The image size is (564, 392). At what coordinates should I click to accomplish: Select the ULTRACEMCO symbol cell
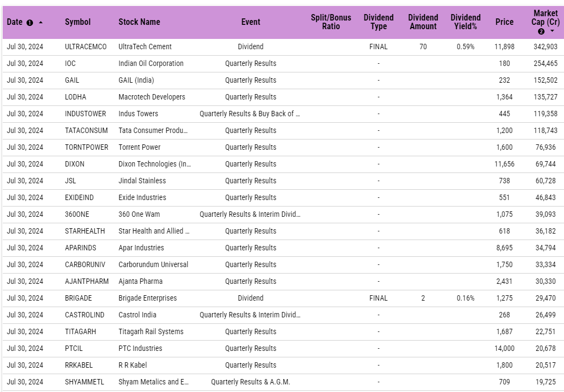coord(86,46)
